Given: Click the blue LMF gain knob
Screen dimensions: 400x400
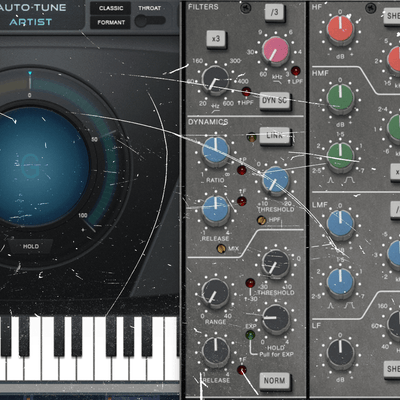Looking at the screenshot, I should [x=340, y=224].
